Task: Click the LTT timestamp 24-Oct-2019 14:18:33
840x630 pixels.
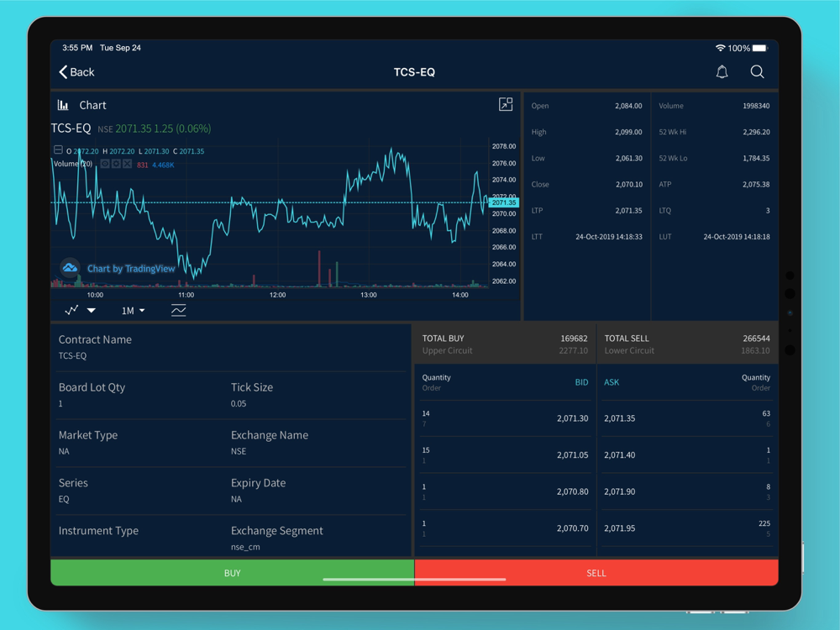Action: [x=608, y=236]
